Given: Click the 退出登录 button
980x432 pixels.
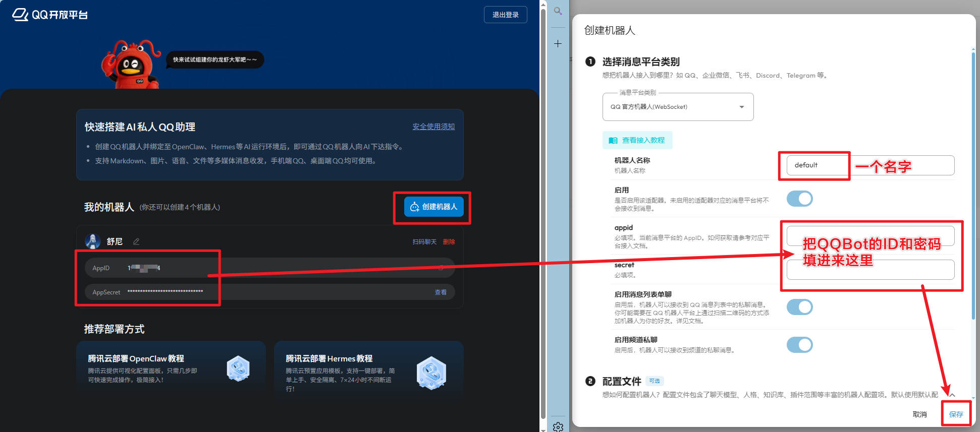Looking at the screenshot, I should point(505,15).
